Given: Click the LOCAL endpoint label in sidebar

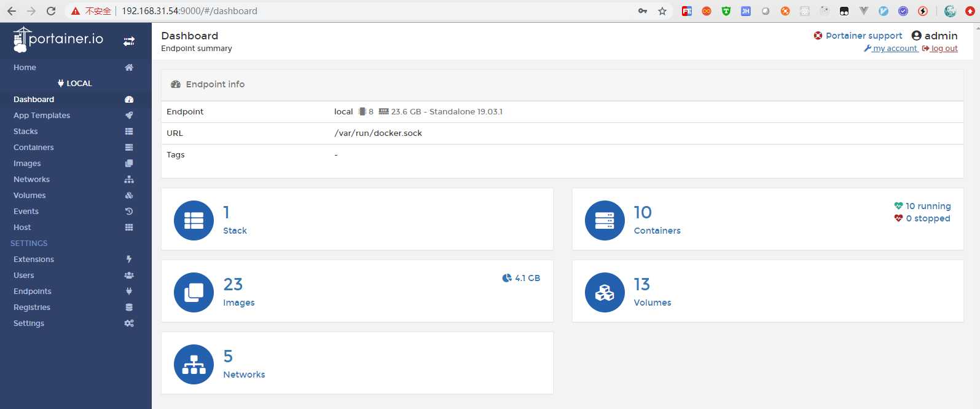Looking at the screenshot, I should [x=75, y=84].
